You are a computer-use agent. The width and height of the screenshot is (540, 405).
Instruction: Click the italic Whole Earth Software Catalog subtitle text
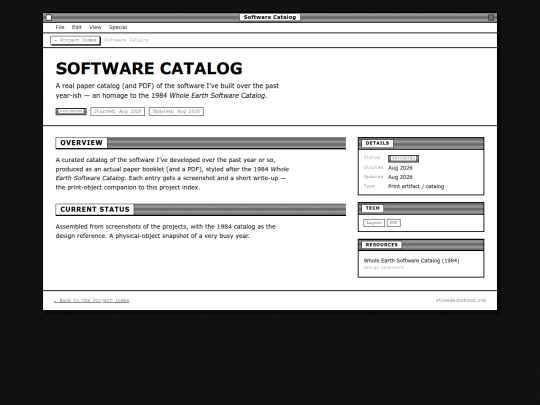click(218, 96)
